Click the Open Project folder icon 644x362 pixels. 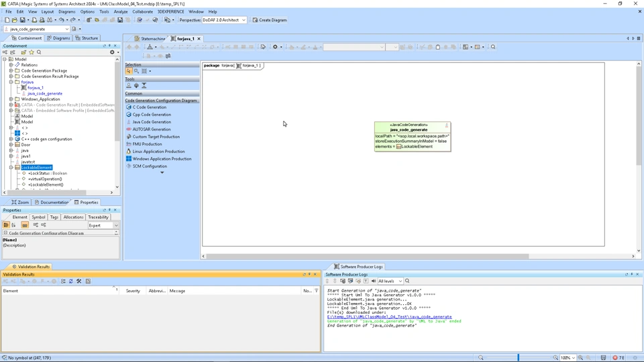point(14,19)
